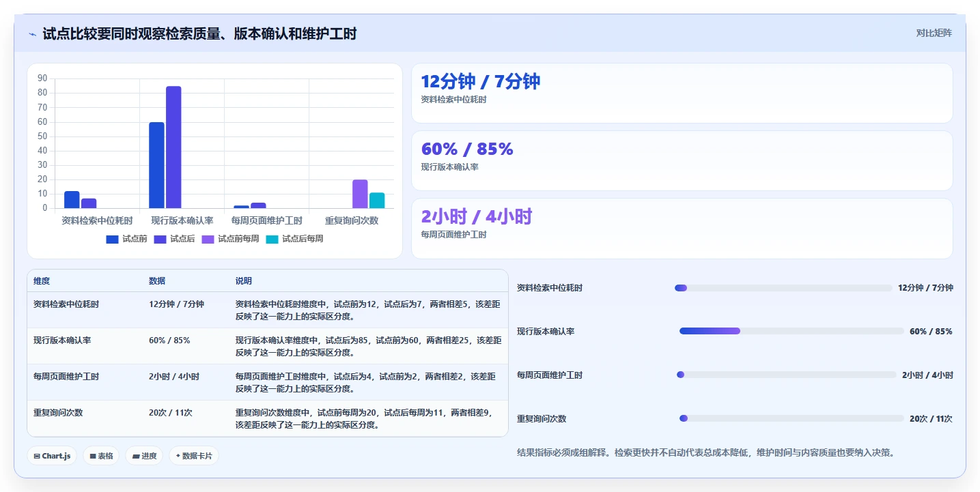
Task: Click the 维度 column header
Action: [x=42, y=281]
